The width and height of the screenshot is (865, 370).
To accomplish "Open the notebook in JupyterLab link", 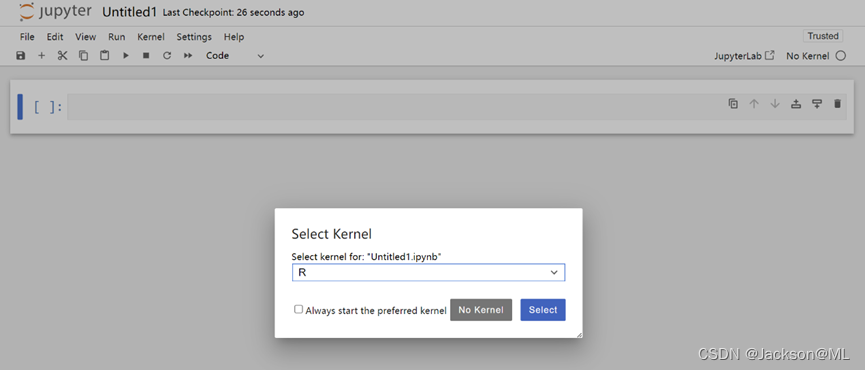I will coord(744,56).
